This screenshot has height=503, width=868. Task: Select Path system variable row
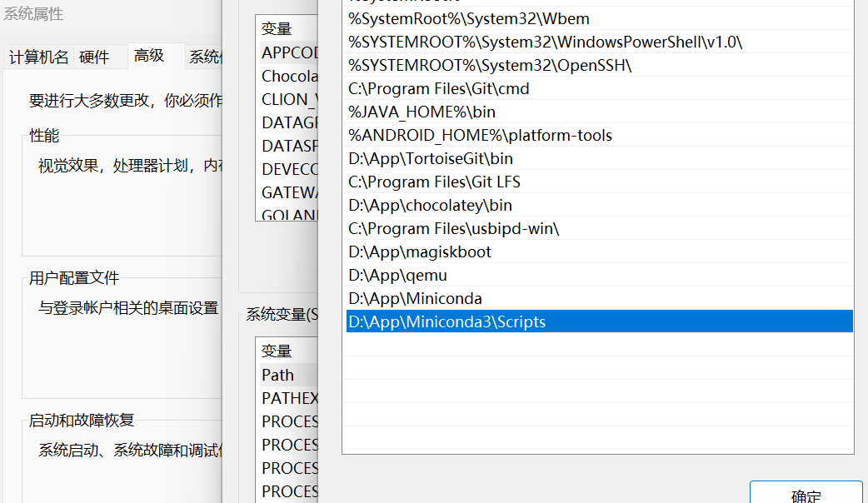click(x=287, y=375)
